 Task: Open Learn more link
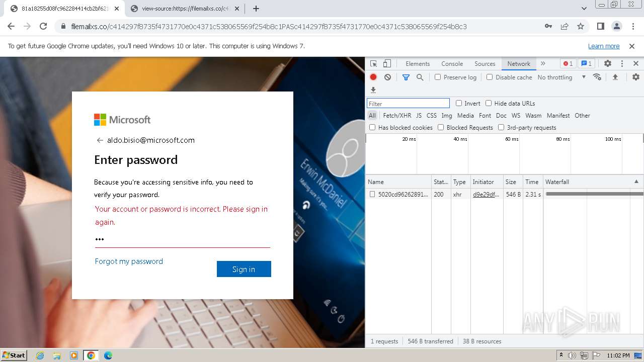click(604, 46)
